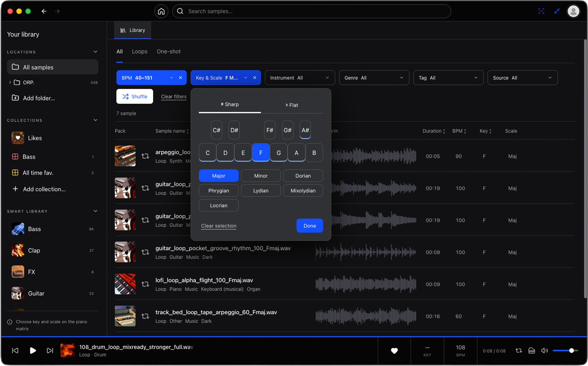Open the Genre filter dropdown
This screenshot has width=588, height=366.
374,78
